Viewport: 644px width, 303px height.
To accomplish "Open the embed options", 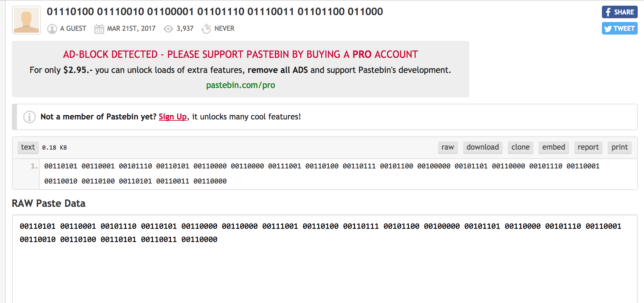I will 554,147.
